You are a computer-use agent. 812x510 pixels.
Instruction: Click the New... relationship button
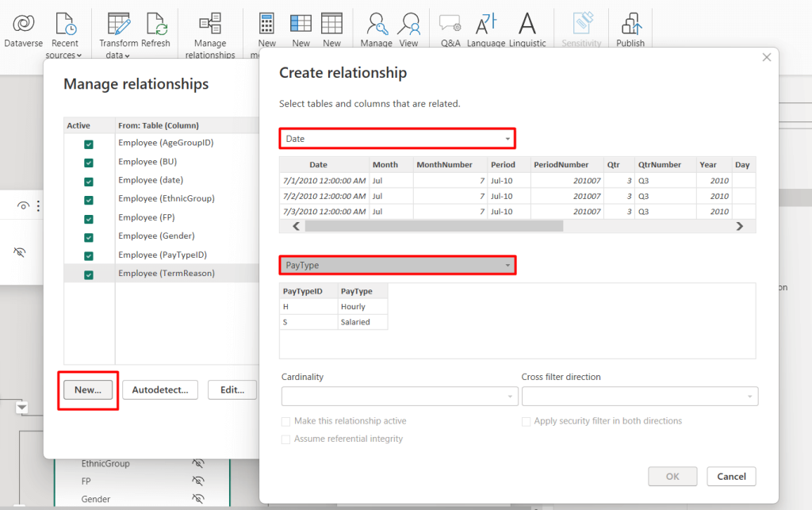click(x=88, y=390)
